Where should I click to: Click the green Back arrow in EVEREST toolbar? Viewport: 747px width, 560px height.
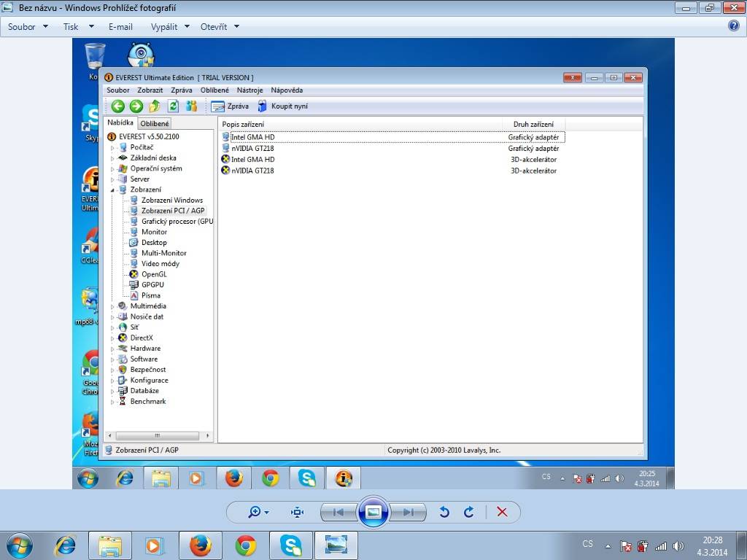click(x=117, y=106)
